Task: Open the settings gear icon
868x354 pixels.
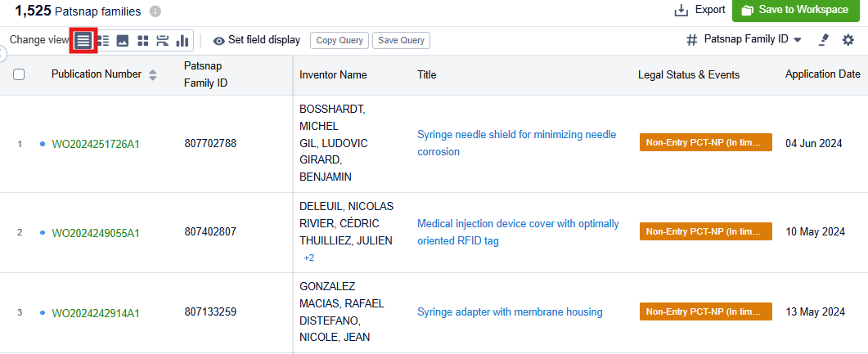Action: point(848,39)
